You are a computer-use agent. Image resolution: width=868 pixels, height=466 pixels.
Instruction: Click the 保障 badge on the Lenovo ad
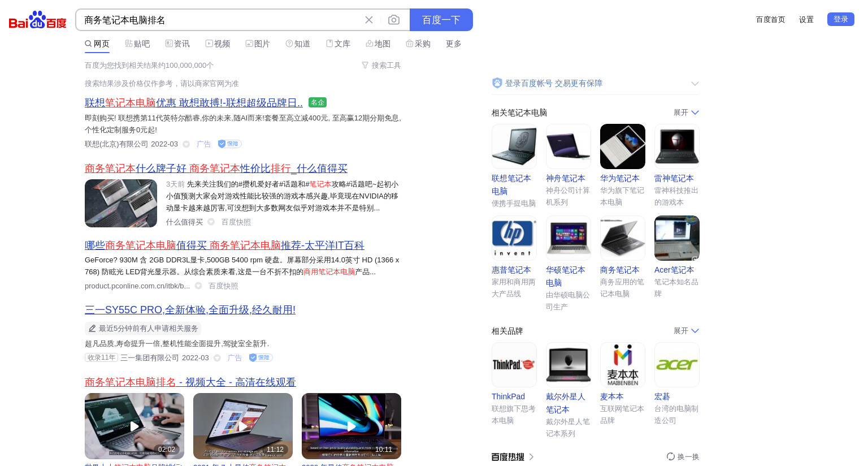tap(230, 144)
